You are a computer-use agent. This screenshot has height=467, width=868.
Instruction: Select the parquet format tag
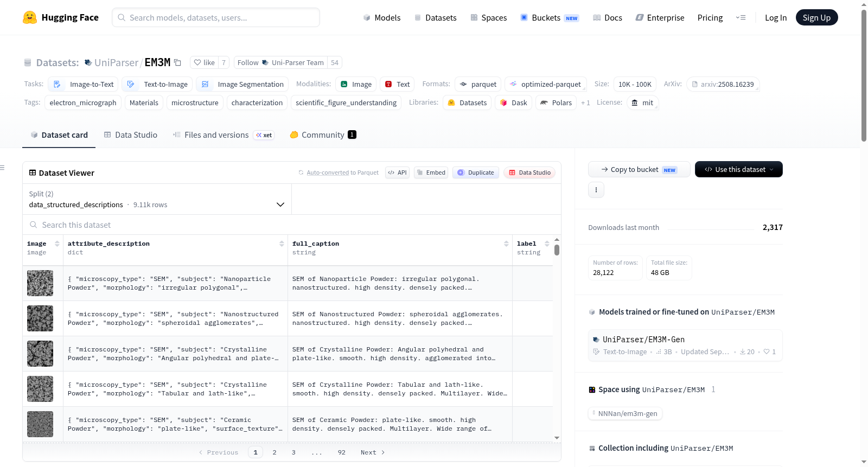[x=478, y=84]
